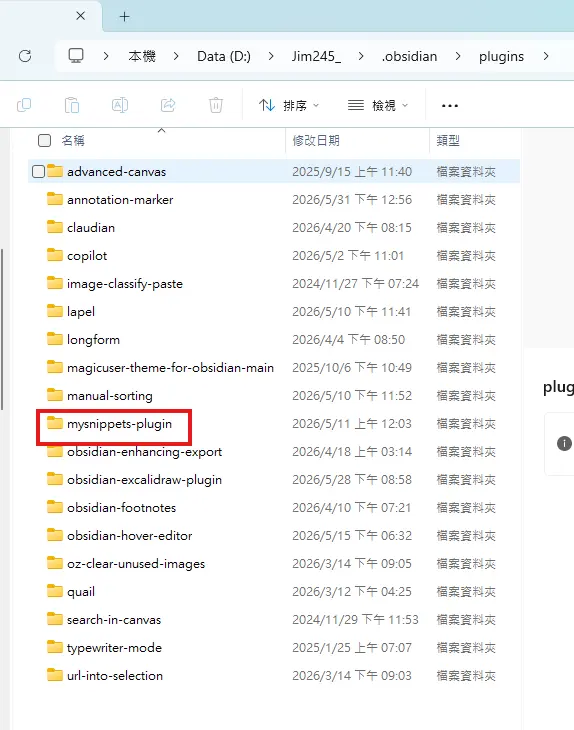This screenshot has height=730, width=574.
Task: Click date 2024/11/29 下午 11:53
Action: (355, 620)
